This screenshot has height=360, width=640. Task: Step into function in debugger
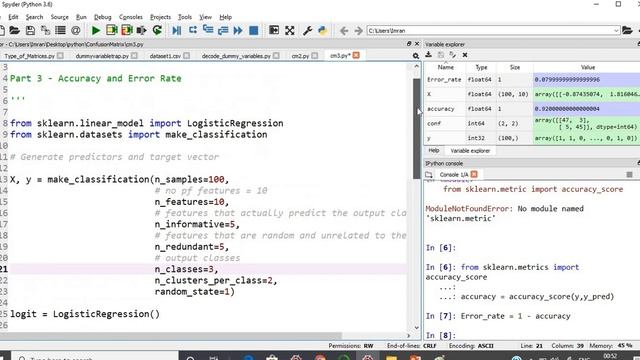[208, 30]
